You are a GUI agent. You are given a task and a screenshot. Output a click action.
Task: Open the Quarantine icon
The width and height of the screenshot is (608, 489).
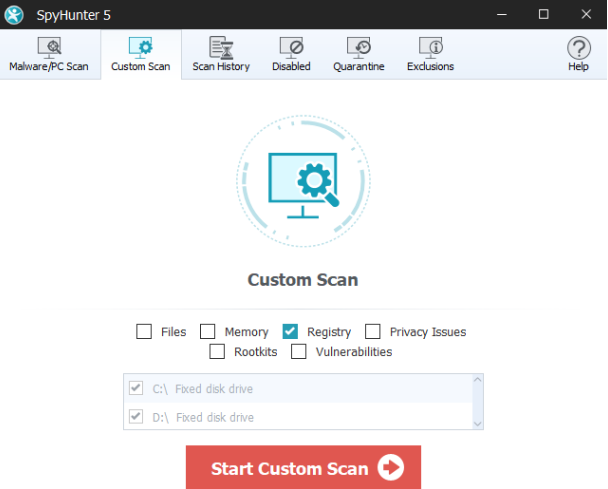(359, 47)
